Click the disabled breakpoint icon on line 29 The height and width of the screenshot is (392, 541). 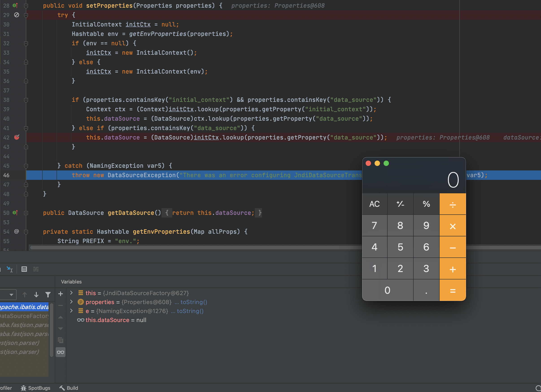(16, 15)
